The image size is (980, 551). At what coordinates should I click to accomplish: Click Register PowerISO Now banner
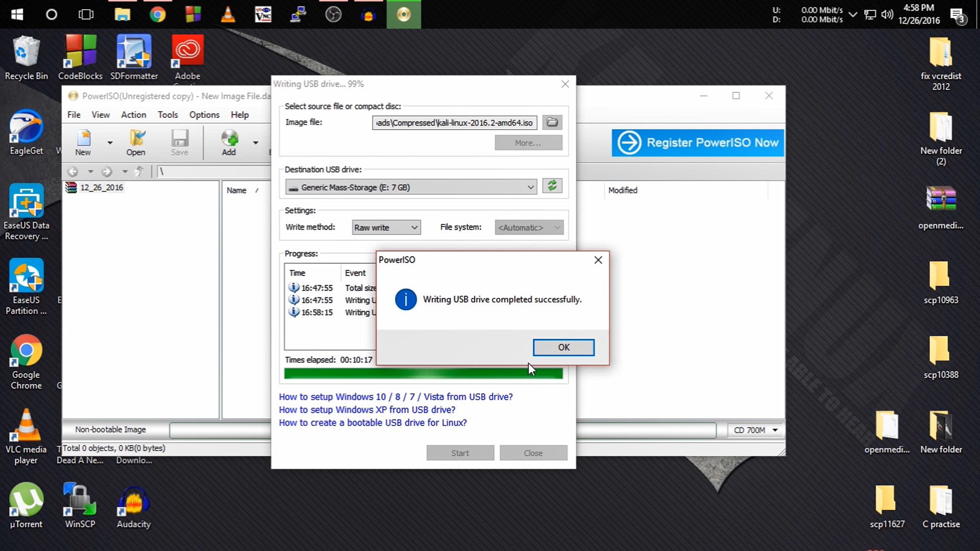pos(698,143)
